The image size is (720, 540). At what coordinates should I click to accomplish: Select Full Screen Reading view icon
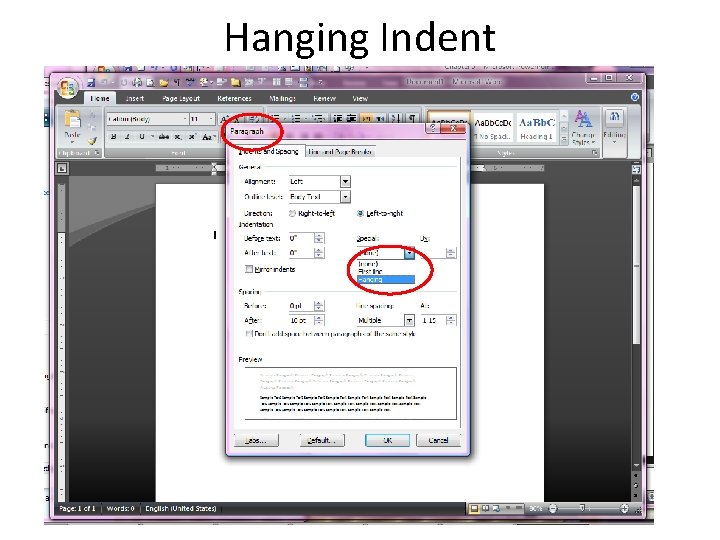485,508
